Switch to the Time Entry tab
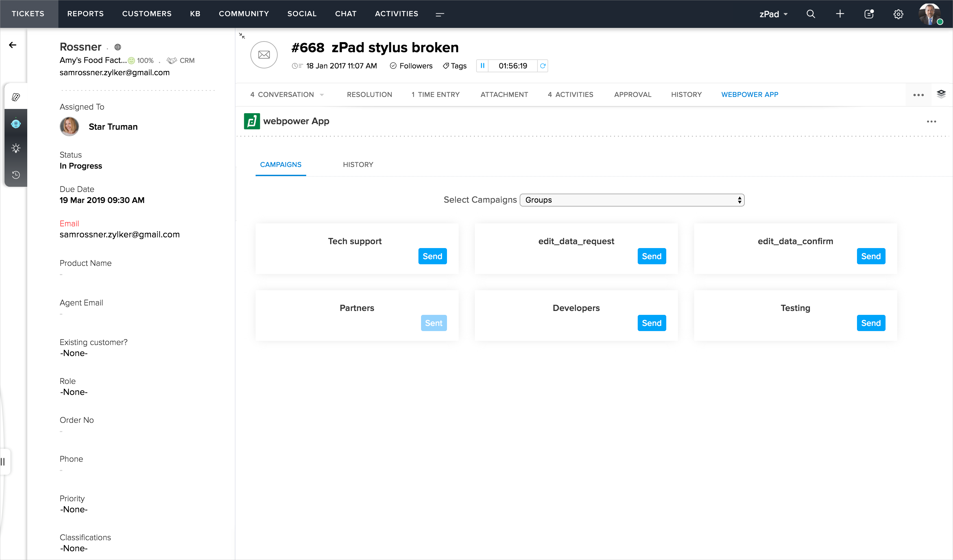This screenshot has height=560, width=953. pos(435,95)
